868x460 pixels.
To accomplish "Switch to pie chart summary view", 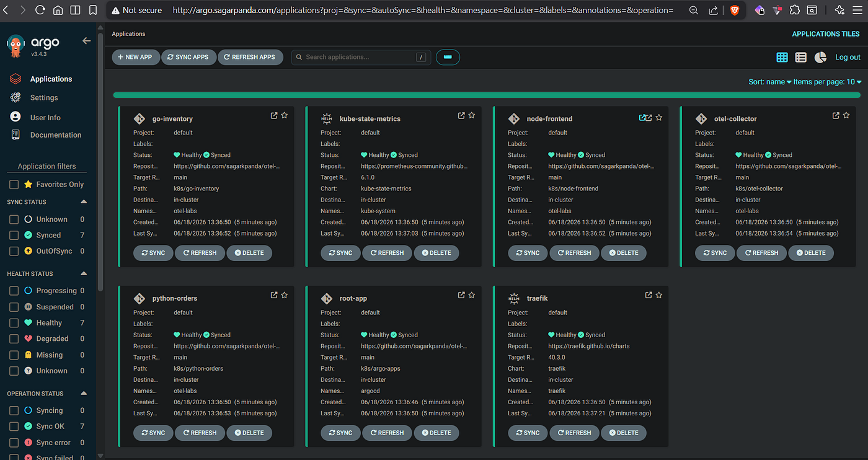I will click(x=820, y=57).
